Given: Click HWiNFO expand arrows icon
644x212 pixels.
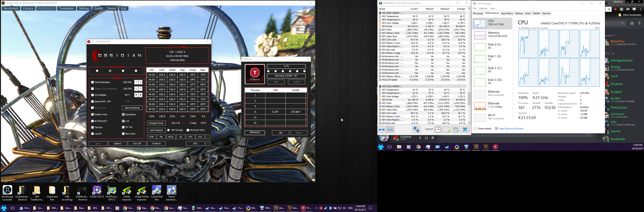Looking at the screenshot, I should point(382,130).
